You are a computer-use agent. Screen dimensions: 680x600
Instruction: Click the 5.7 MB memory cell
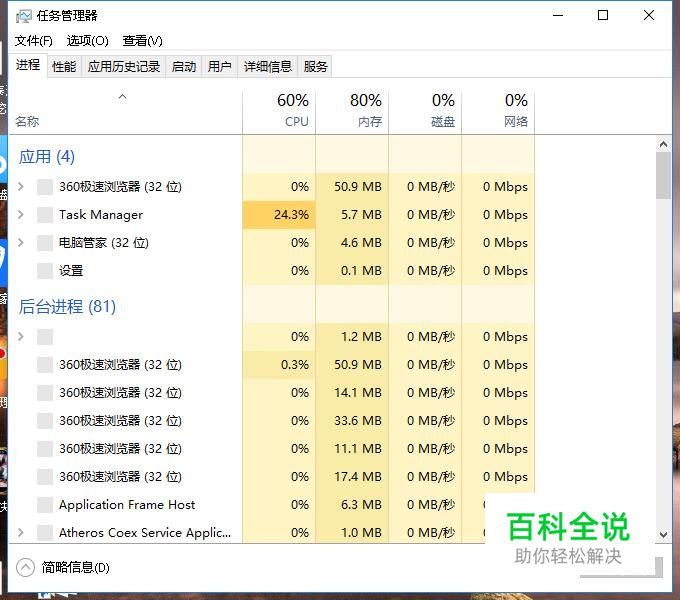click(352, 215)
